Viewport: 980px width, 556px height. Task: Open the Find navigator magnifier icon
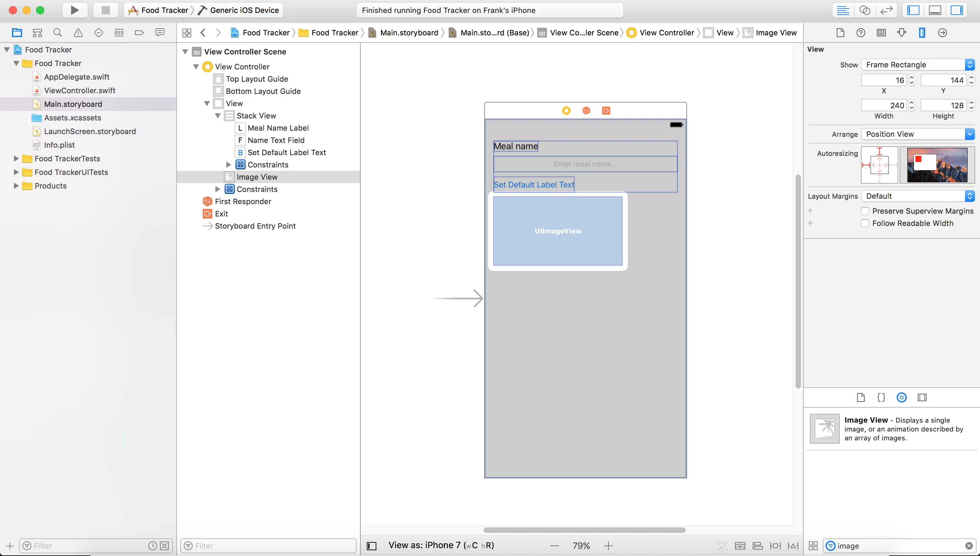(58, 33)
